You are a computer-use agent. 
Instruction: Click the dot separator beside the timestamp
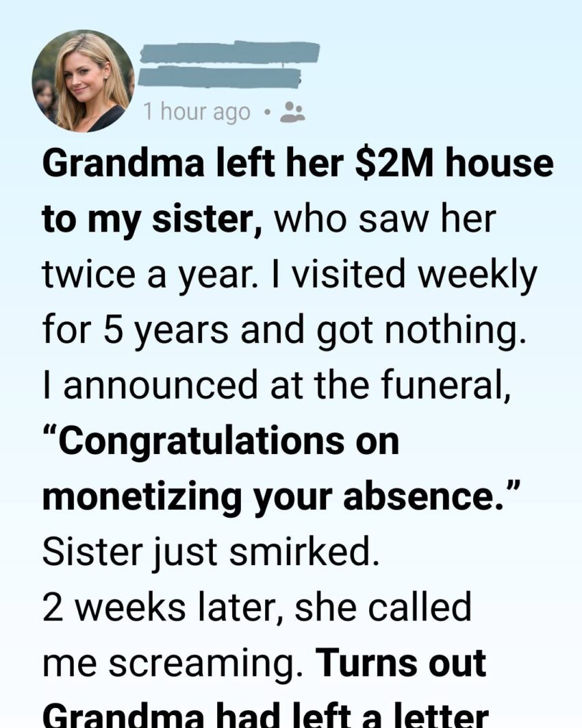265,110
